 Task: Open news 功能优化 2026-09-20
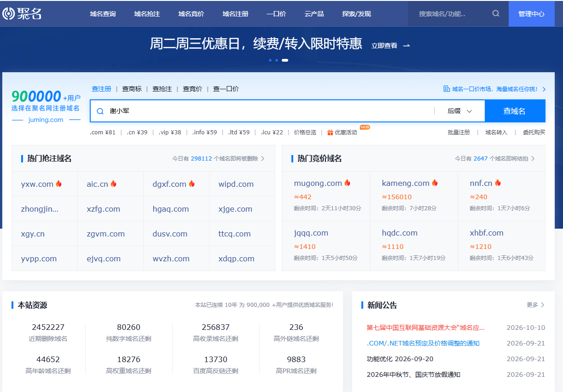pyautogui.click(x=400, y=359)
